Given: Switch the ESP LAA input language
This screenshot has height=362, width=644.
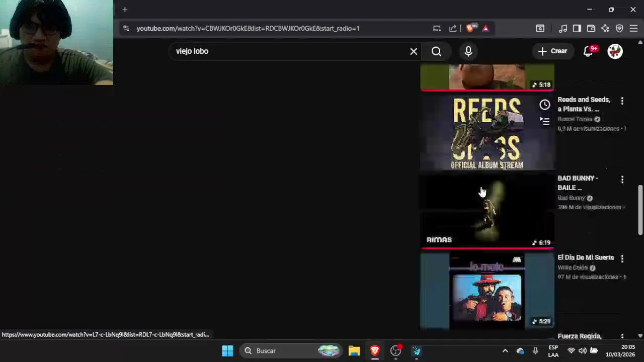Looking at the screenshot, I should point(553,351).
